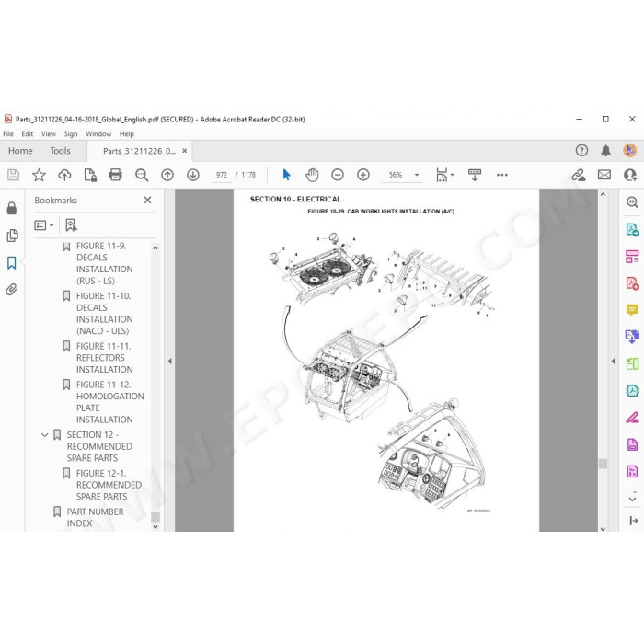Open the user profile avatar
Viewport: 644px width, 644px height.
coord(630,150)
